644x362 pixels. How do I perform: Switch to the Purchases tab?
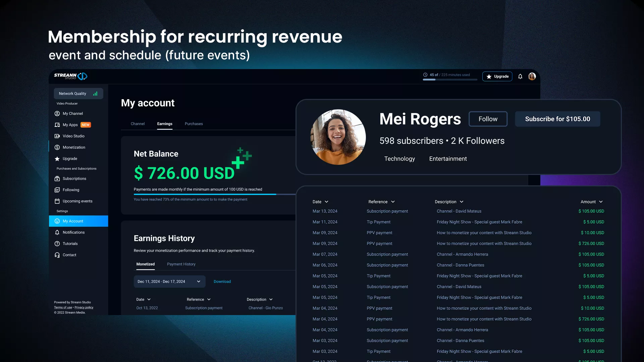coord(194,124)
